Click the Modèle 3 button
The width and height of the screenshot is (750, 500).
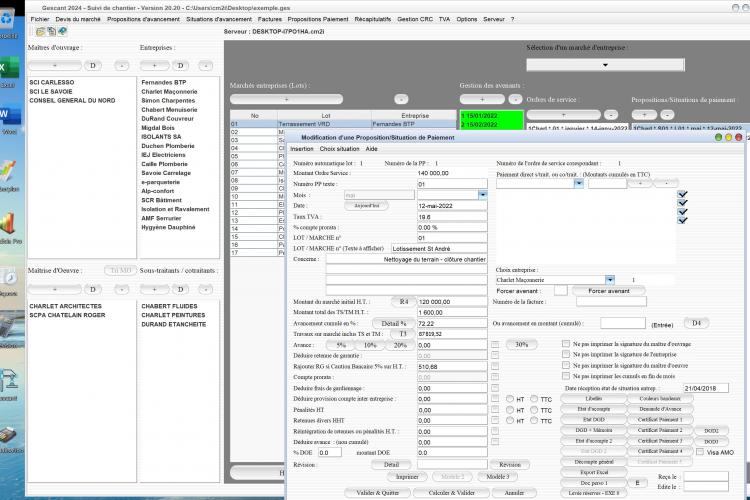(497, 477)
